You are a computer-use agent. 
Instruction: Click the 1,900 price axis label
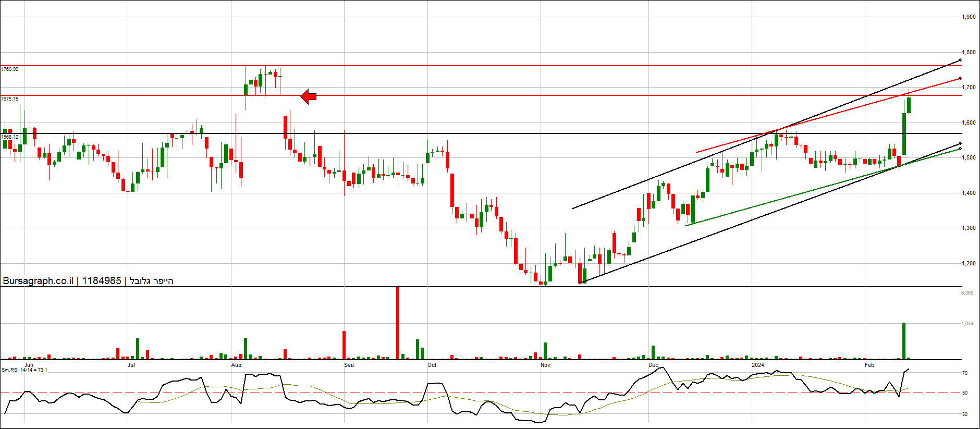969,17
